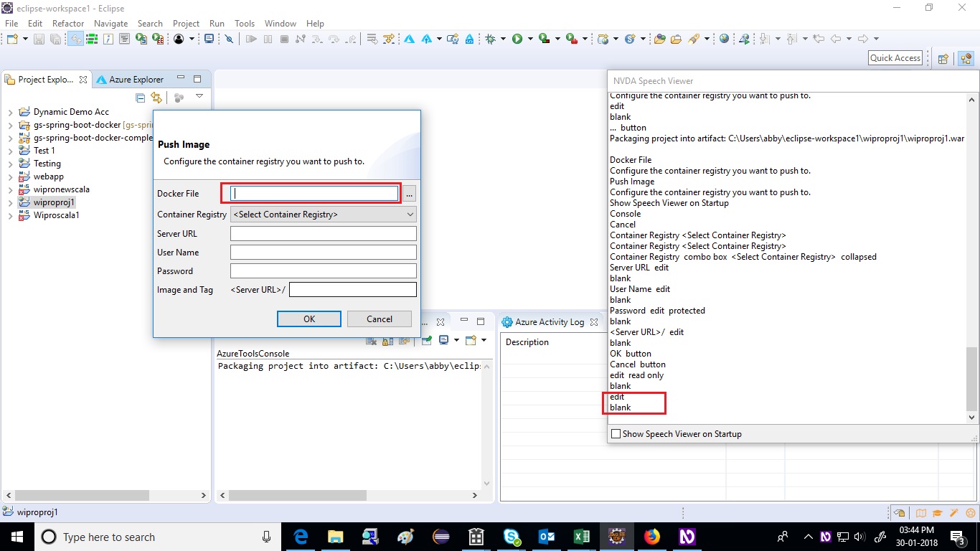The width and height of the screenshot is (980, 551).
Task: Pin the Console view
Action: pyautogui.click(x=426, y=341)
